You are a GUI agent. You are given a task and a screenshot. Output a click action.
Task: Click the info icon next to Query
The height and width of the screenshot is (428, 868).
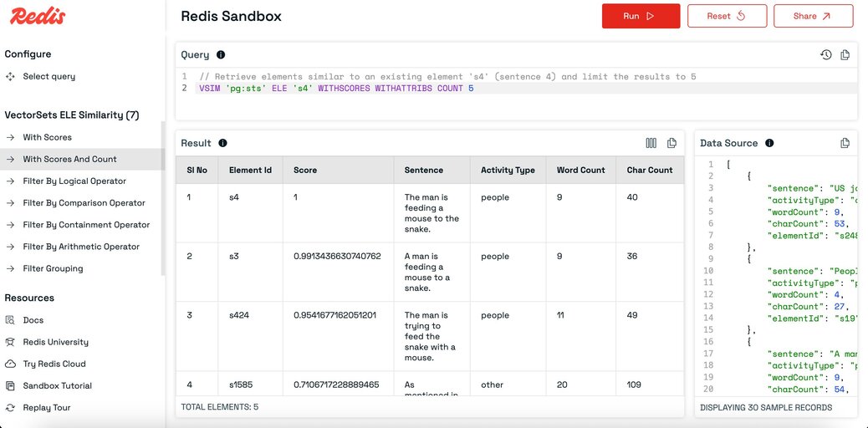click(x=221, y=55)
